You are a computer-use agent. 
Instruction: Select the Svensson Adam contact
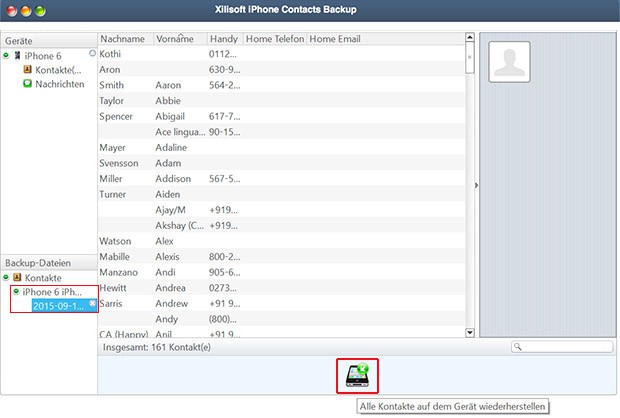click(x=282, y=163)
